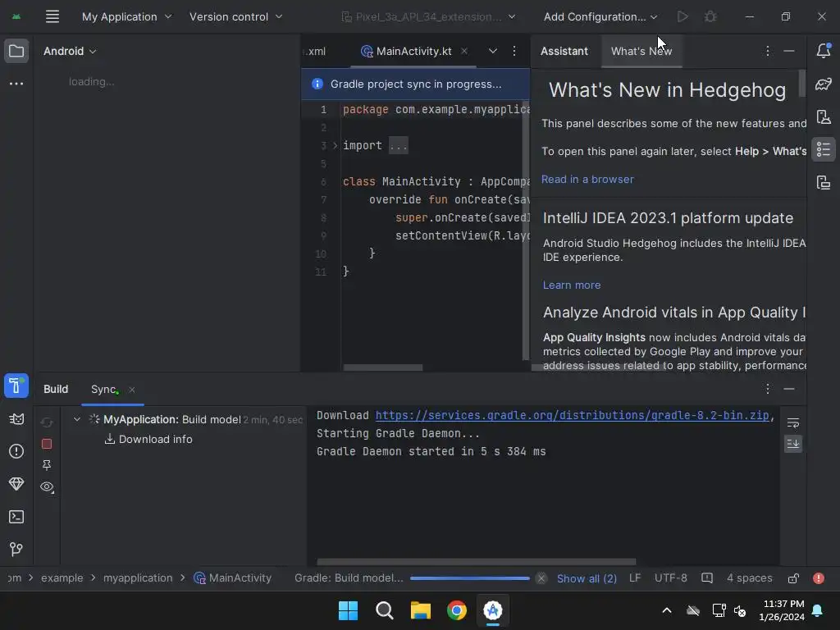Open the Terminal tool window

[16, 517]
